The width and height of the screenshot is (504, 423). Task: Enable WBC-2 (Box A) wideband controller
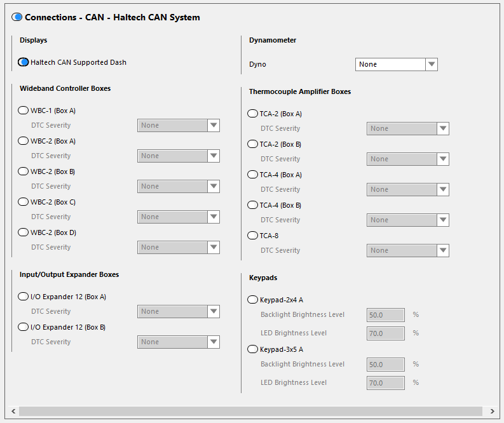point(23,140)
